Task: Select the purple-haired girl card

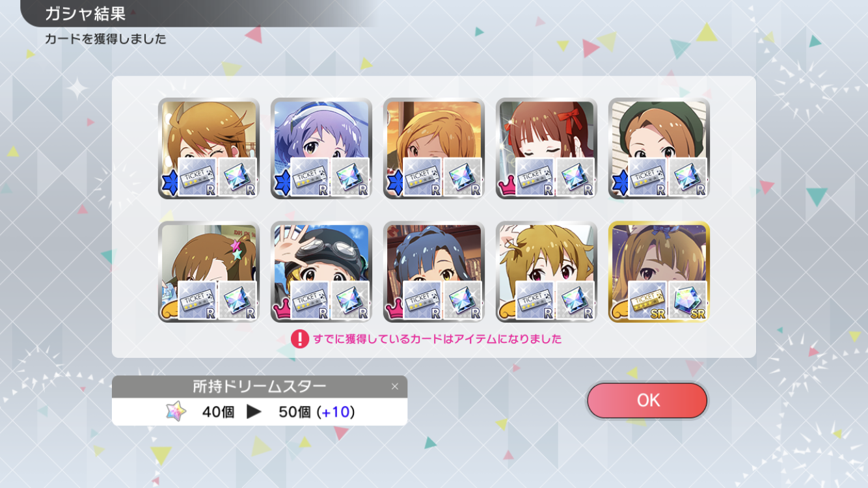Action: [321, 148]
